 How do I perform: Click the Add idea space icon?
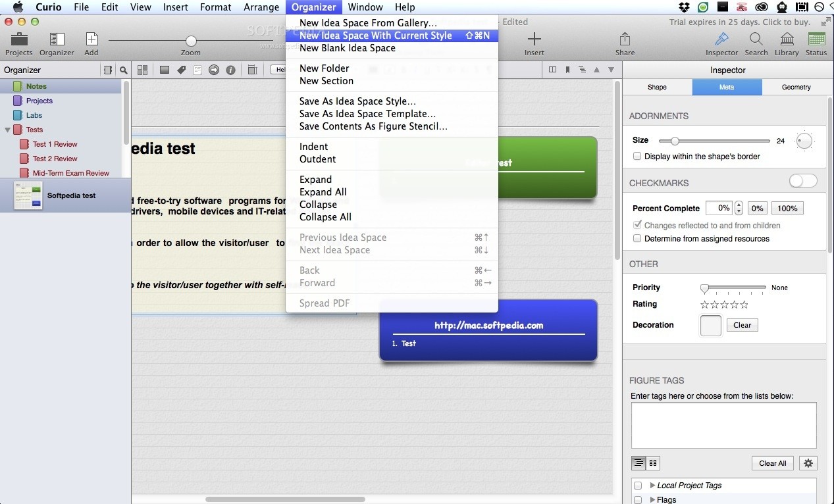point(91,43)
